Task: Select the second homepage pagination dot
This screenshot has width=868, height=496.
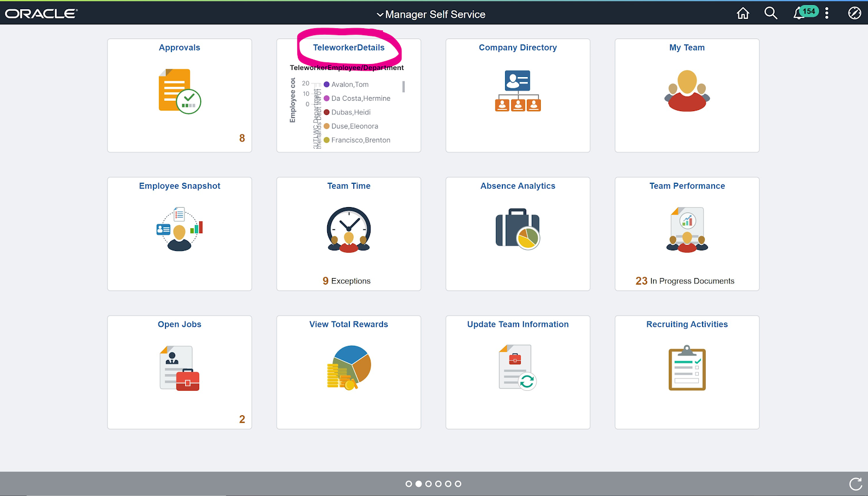Action: 418,484
